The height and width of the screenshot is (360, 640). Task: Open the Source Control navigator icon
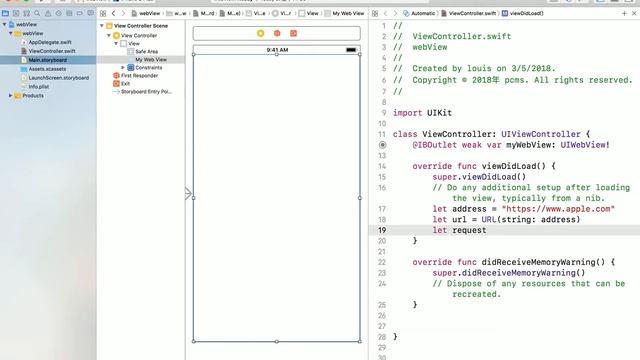(16, 13)
